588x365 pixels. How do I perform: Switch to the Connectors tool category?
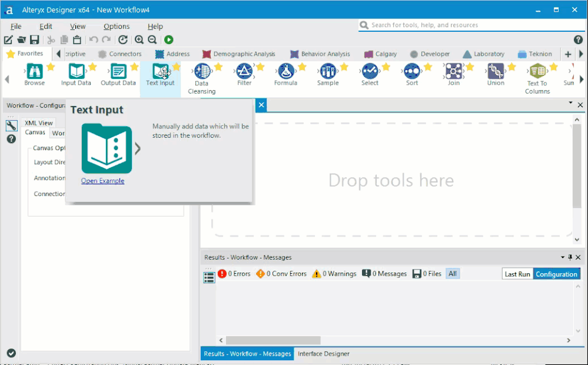pyautogui.click(x=119, y=54)
